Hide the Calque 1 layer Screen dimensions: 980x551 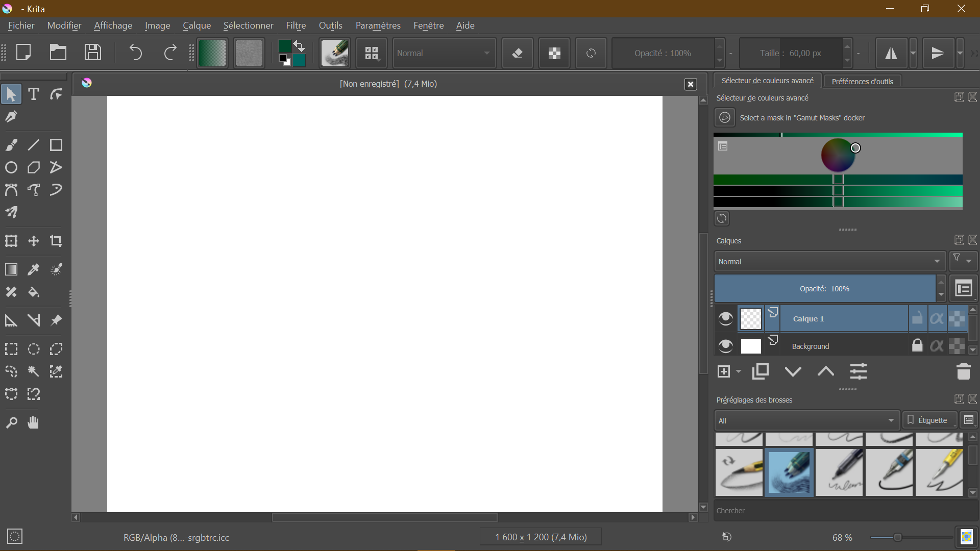tap(725, 318)
